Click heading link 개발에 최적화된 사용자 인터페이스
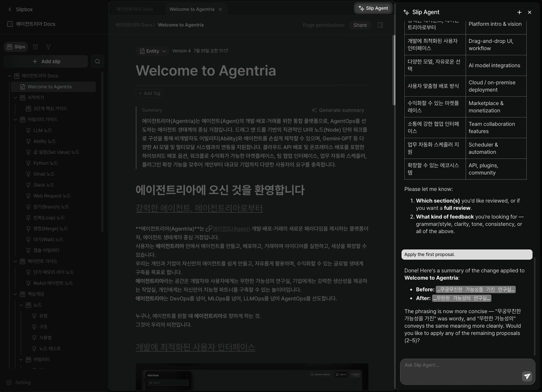 coord(195,347)
